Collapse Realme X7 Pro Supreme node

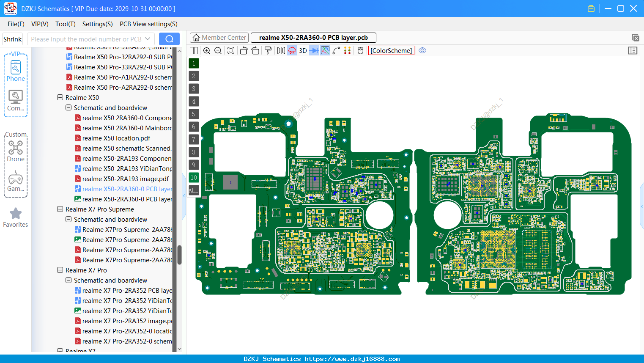pyautogui.click(x=60, y=209)
